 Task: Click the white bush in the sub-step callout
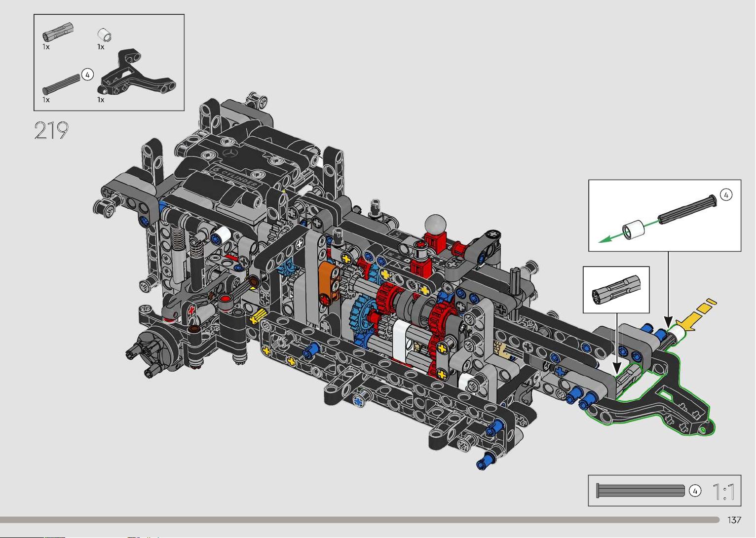coord(633,229)
